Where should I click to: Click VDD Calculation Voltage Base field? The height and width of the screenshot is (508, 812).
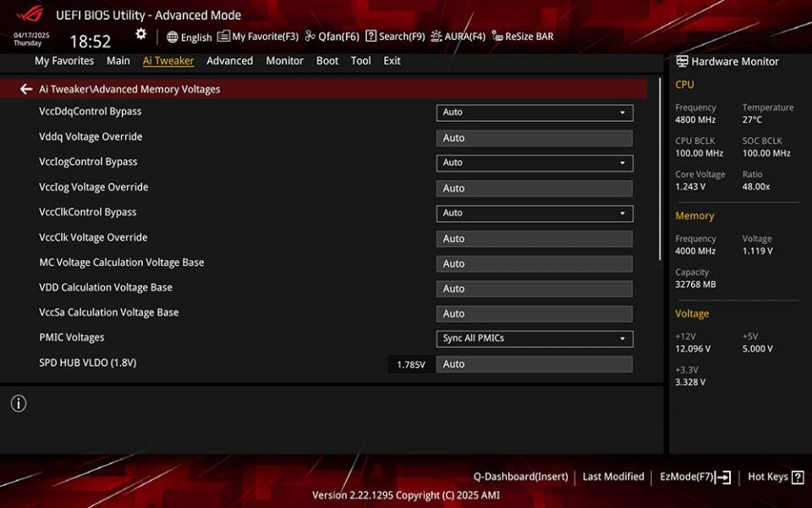click(535, 289)
